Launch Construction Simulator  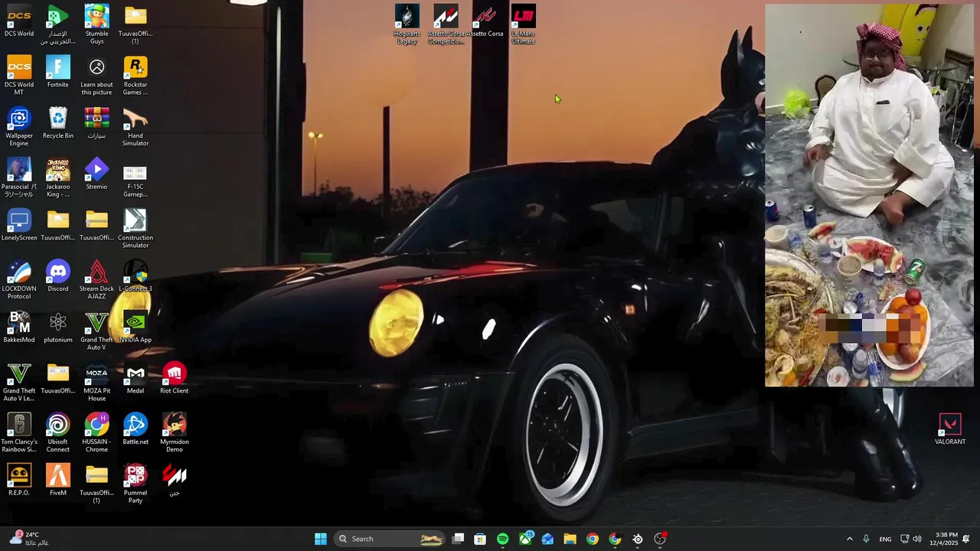pyautogui.click(x=136, y=228)
